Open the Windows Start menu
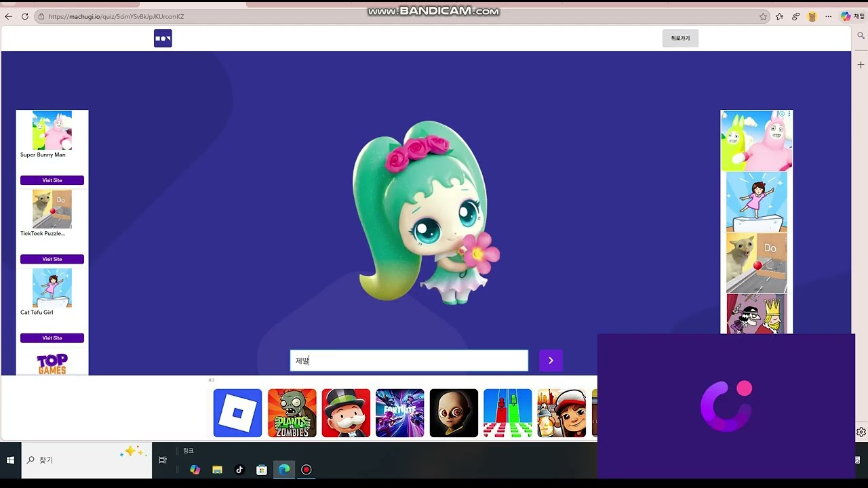Image resolution: width=868 pixels, height=488 pixels. [x=10, y=460]
